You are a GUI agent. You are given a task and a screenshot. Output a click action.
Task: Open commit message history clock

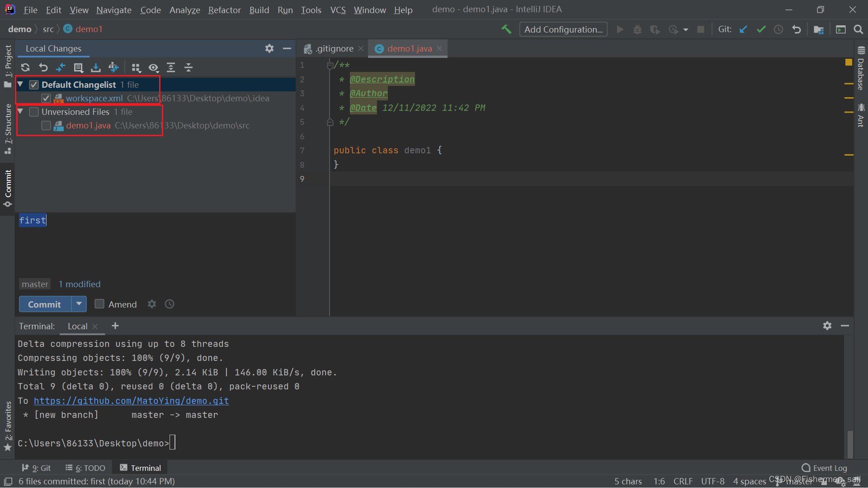point(170,304)
